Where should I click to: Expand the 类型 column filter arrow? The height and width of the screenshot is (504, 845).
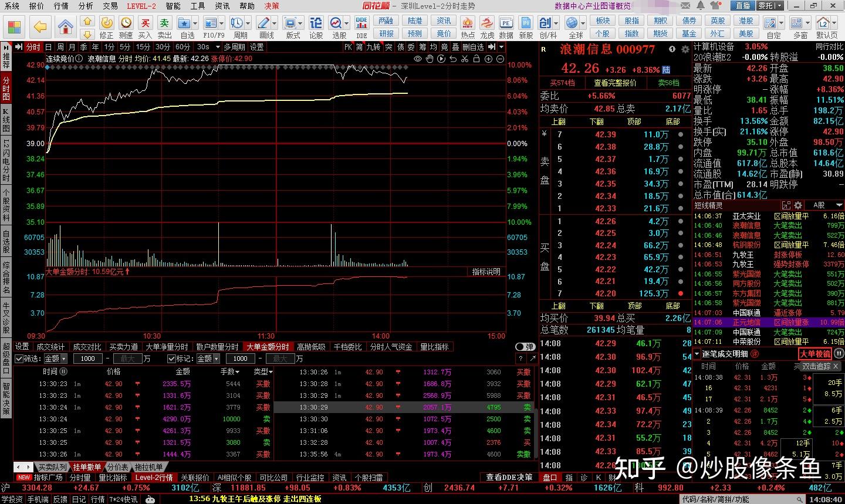pos(271,372)
